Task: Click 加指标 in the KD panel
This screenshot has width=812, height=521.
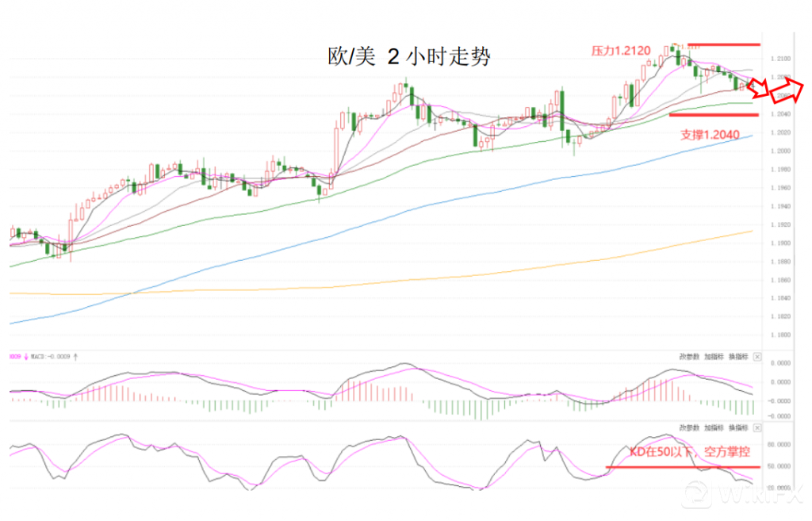Action: [x=714, y=427]
